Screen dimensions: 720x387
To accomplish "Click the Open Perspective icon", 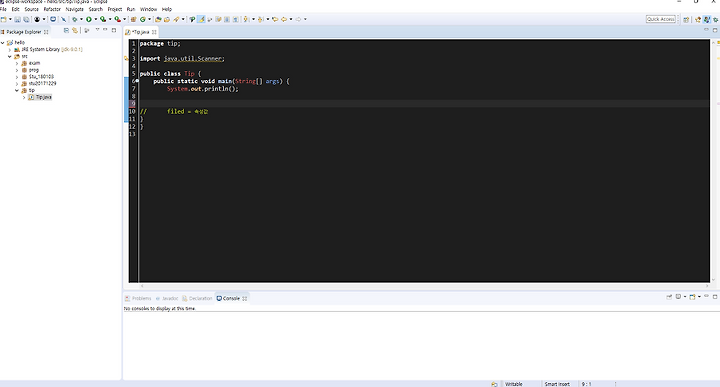I will point(686,19).
